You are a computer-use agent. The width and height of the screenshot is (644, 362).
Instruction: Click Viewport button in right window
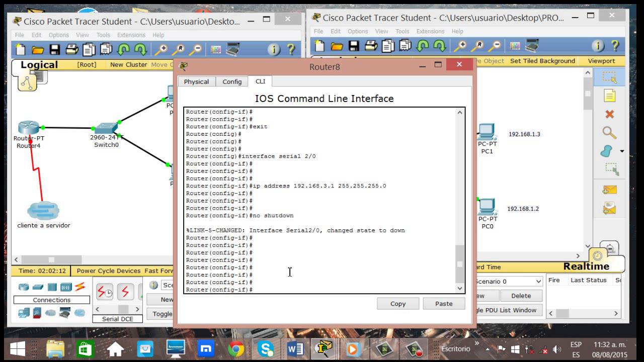pyautogui.click(x=601, y=61)
